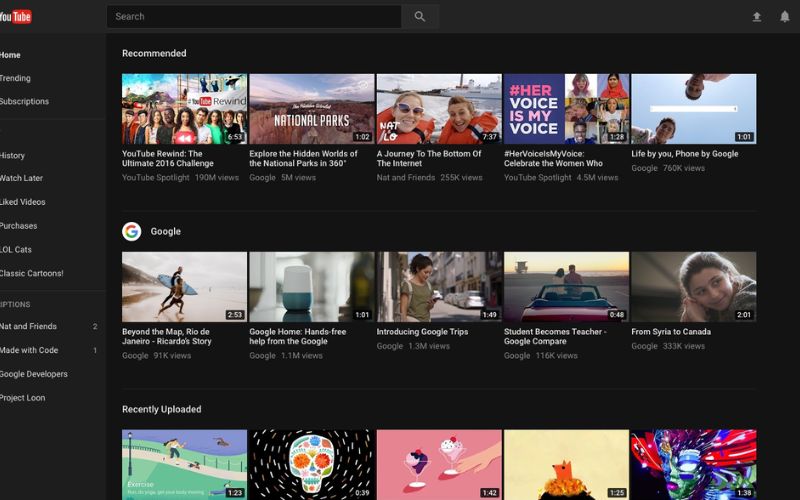Open the yellow bird animation thumbnail

click(566, 464)
